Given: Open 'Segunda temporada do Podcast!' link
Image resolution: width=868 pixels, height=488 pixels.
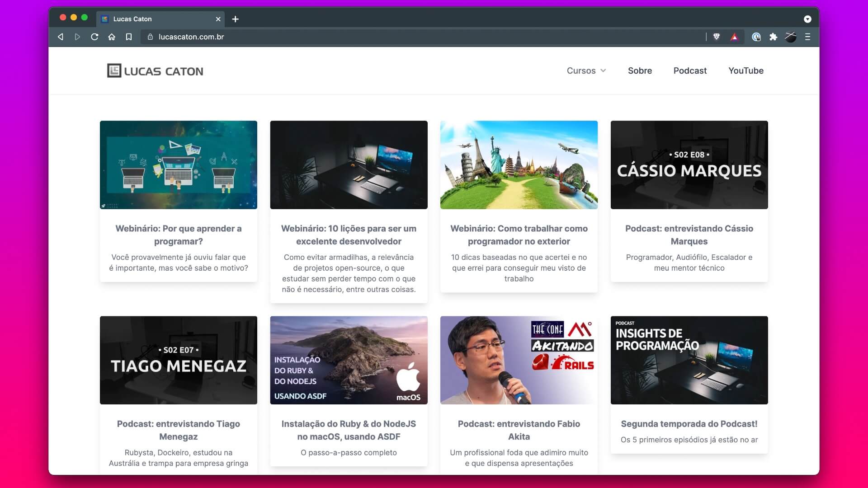Looking at the screenshot, I should 689,424.
